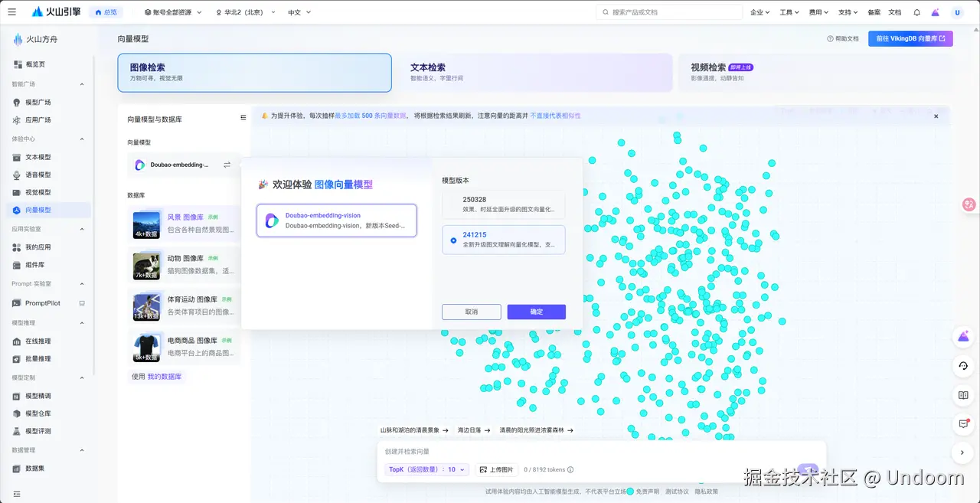Select the 电商商品 图像库 dataset
This screenshot has height=503, width=980.
[184, 347]
